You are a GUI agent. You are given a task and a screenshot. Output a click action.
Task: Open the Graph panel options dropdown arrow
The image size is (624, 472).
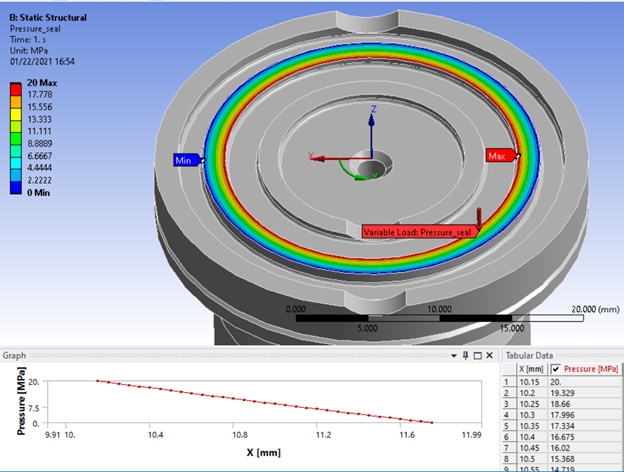coord(454,356)
